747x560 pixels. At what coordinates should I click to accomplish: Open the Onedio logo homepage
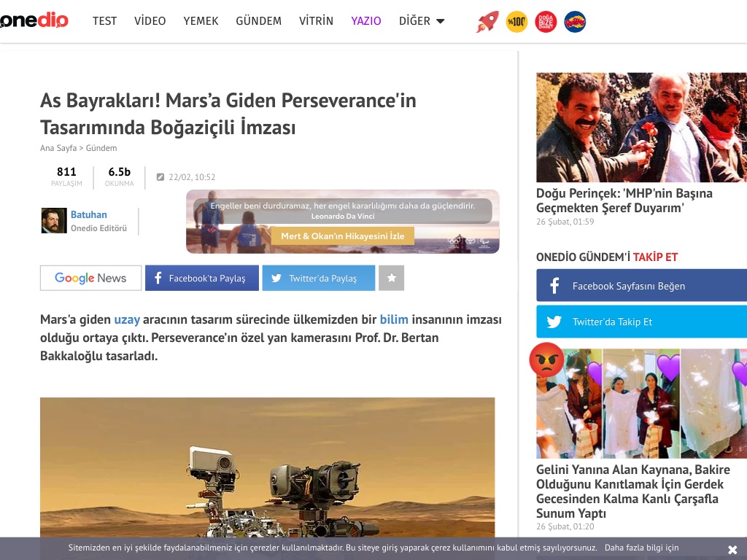pyautogui.click(x=34, y=20)
